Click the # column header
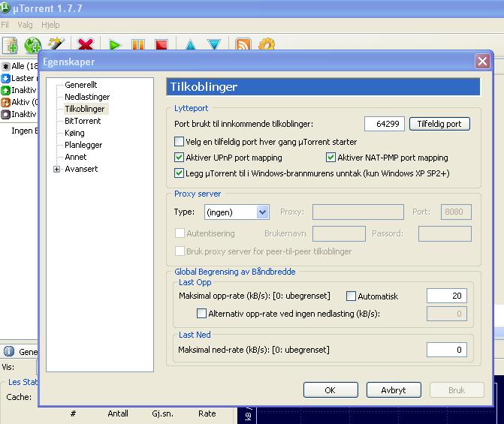Viewport: 504px width, 424px height. (73, 413)
